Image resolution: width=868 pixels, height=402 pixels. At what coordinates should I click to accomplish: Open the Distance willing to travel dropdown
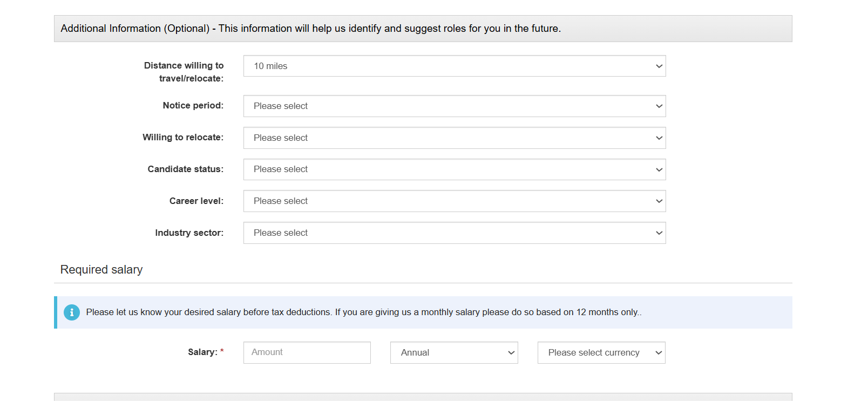[454, 66]
